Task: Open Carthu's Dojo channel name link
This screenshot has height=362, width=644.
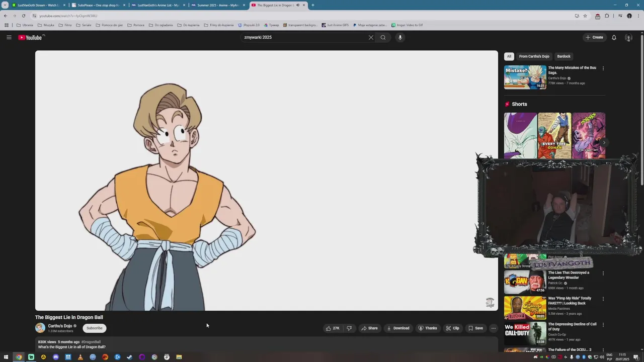Action: (60, 326)
